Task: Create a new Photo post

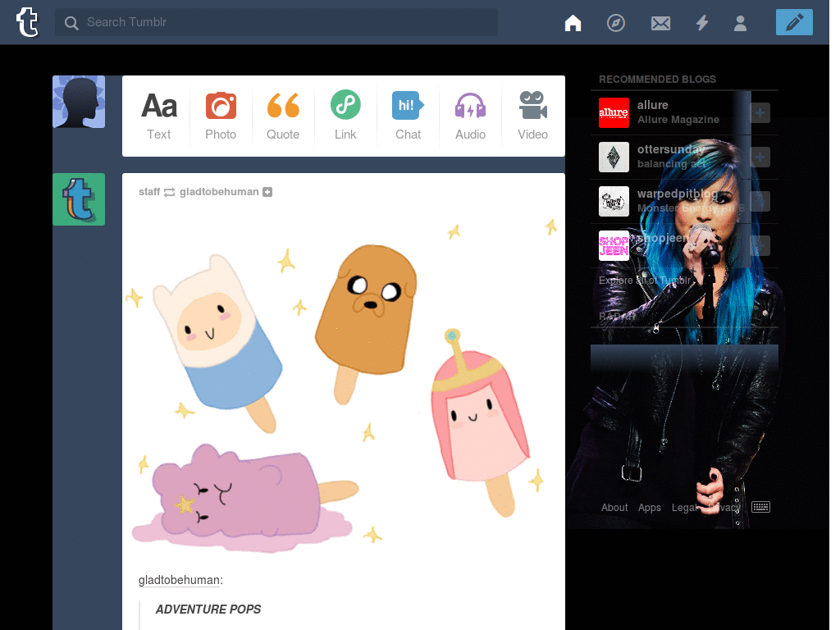Action: pos(221,116)
